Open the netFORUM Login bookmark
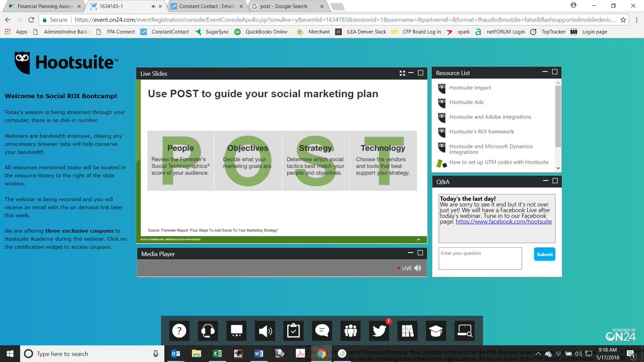Viewport: 644px width, 362px height. (500, 32)
